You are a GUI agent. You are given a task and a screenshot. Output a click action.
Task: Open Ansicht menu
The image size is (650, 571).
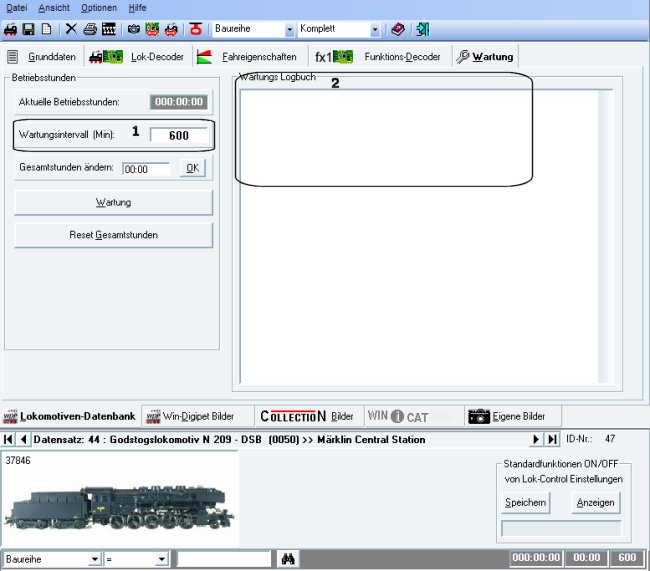pos(54,8)
